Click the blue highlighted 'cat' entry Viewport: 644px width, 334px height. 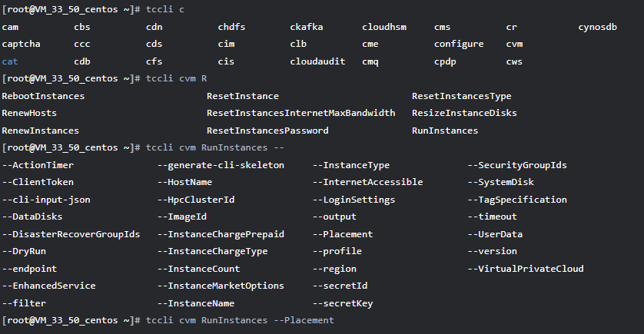click(x=10, y=61)
